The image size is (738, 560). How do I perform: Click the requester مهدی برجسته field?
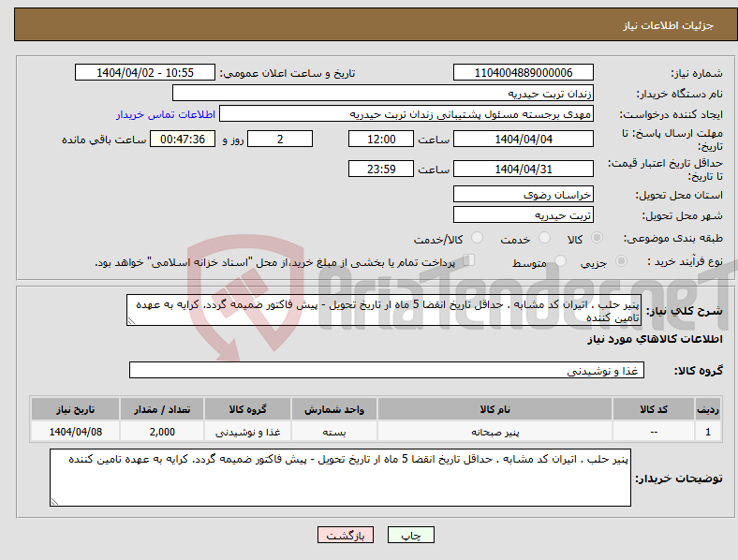click(x=406, y=114)
